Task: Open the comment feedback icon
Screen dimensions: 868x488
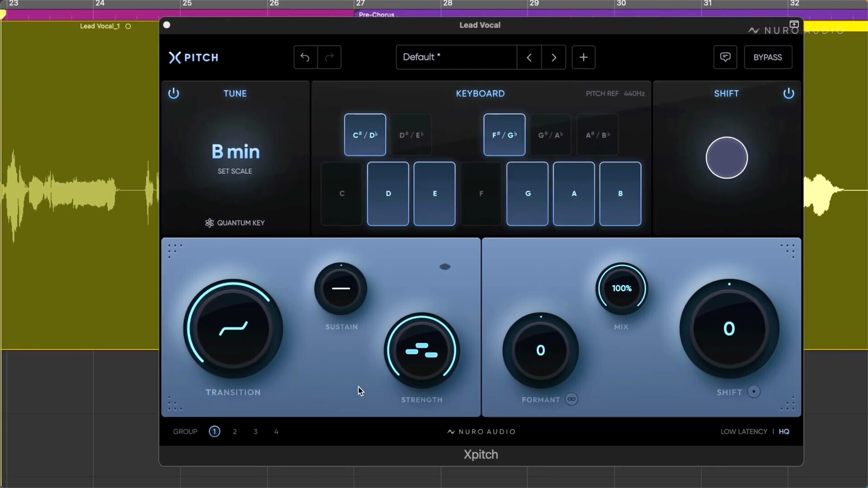Action: pyautogui.click(x=725, y=57)
